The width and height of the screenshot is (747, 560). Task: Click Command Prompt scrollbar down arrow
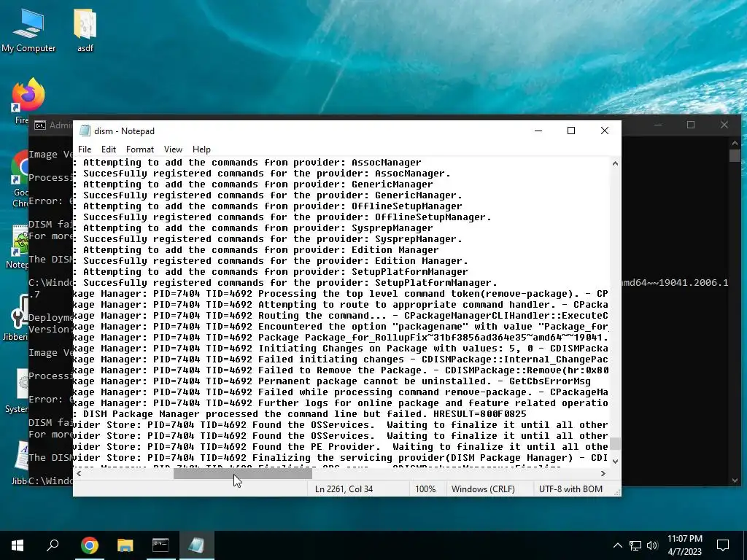(x=735, y=481)
